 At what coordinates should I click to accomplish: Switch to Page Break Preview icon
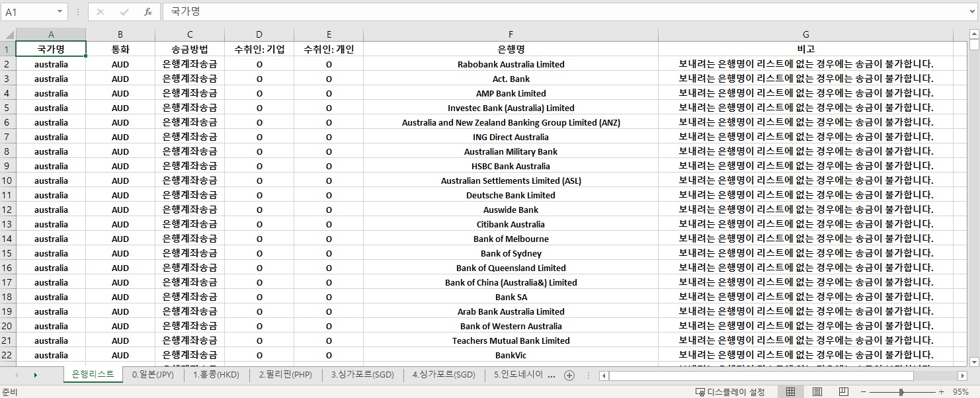pyautogui.click(x=843, y=391)
